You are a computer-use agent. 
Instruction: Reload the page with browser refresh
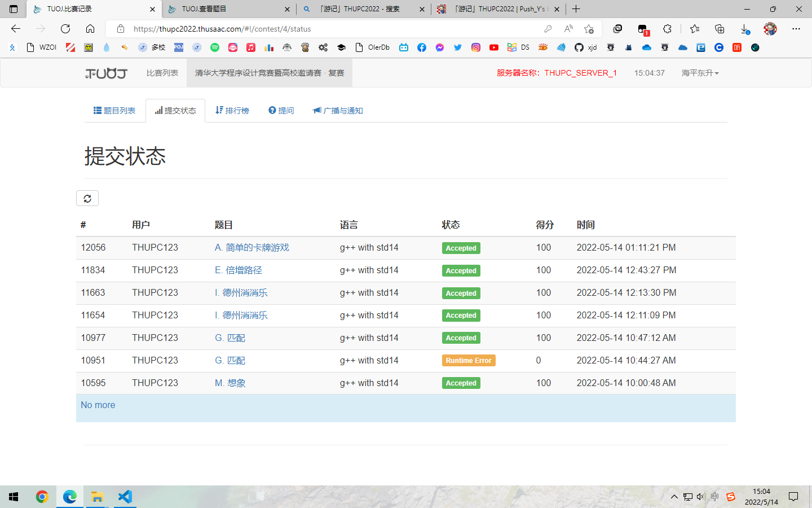click(x=65, y=29)
